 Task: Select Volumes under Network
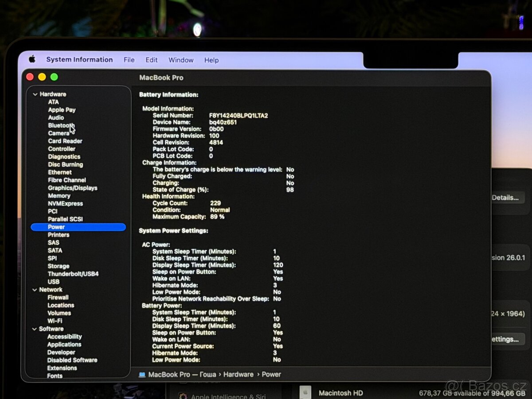(x=59, y=313)
